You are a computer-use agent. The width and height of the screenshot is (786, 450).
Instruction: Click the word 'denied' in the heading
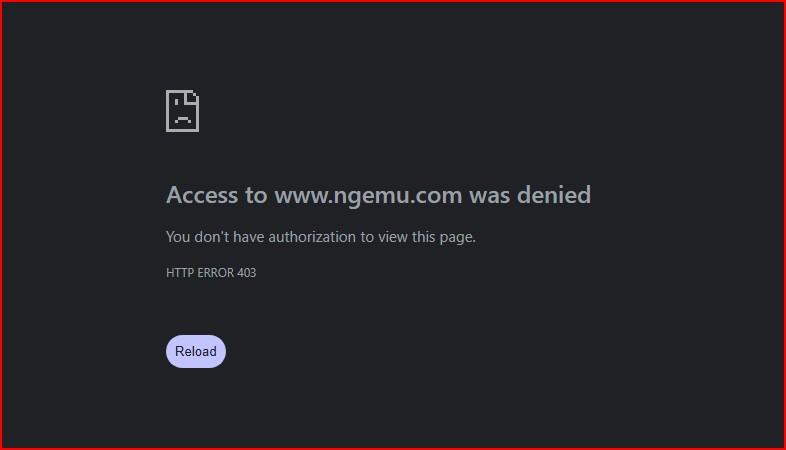coord(554,194)
